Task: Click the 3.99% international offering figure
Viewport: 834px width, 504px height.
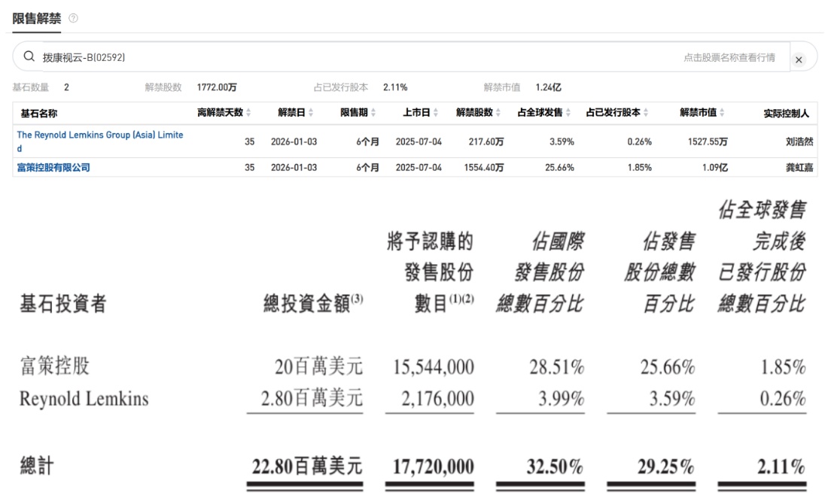Action: (561, 399)
